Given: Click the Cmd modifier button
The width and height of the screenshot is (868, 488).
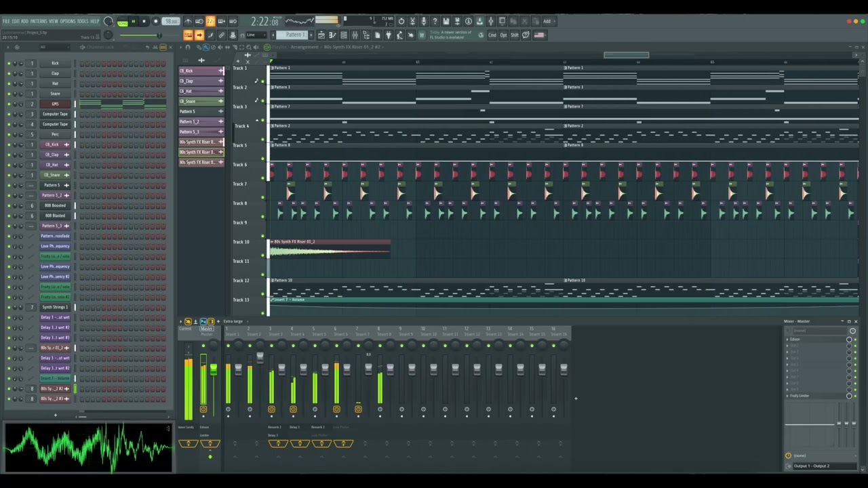Looking at the screenshot, I should [492, 35].
